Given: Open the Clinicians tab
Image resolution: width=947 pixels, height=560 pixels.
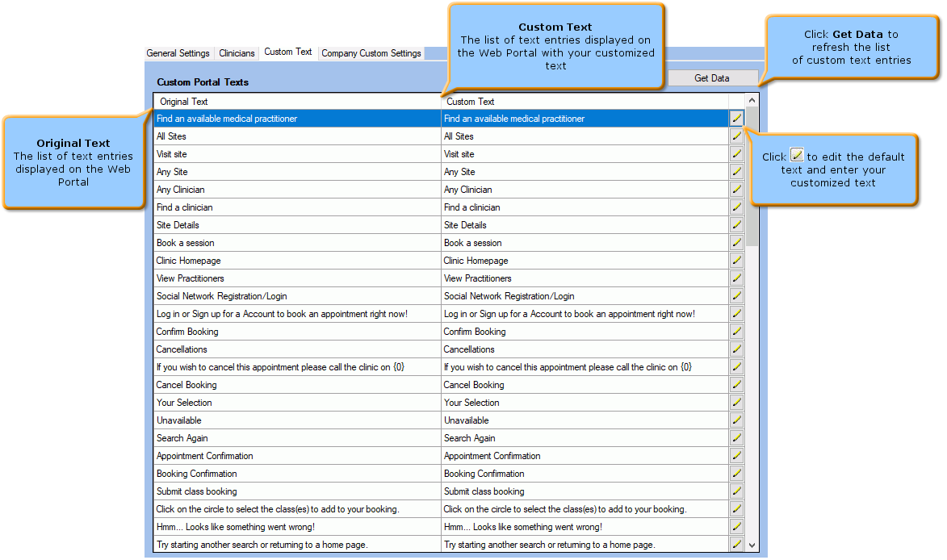Looking at the screenshot, I should point(236,52).
